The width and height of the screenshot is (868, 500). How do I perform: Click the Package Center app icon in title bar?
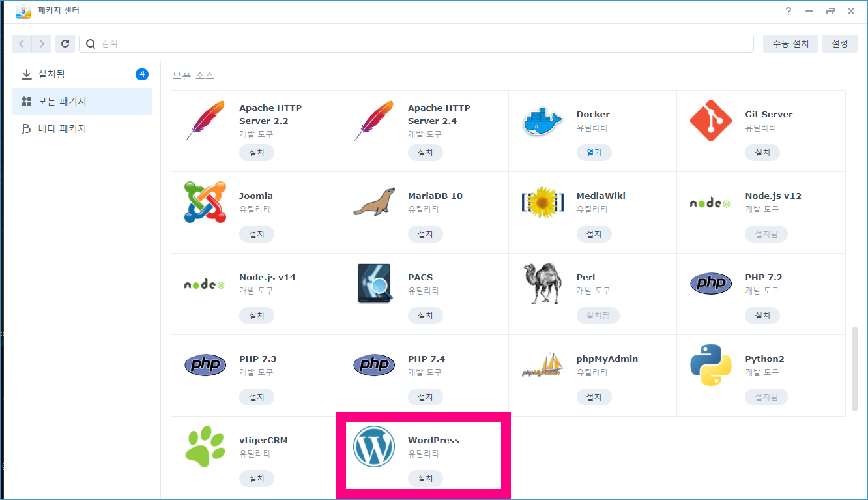pyautogui.click(x=23, y=11)
